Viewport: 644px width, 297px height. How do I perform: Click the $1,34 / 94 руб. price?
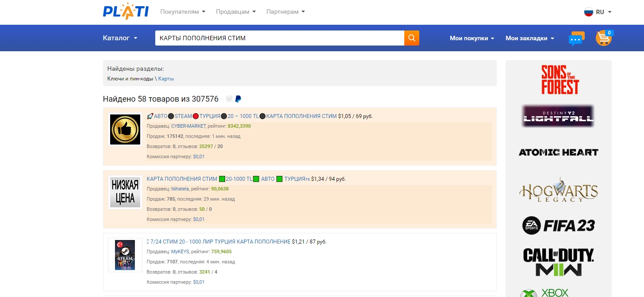coord(328,179)
